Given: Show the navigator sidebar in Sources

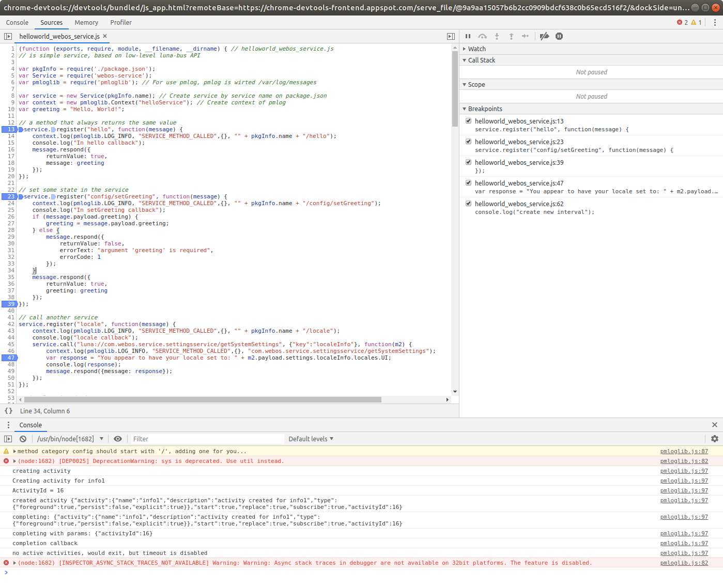Looking at the screenshot, I should tap(8, 36).
